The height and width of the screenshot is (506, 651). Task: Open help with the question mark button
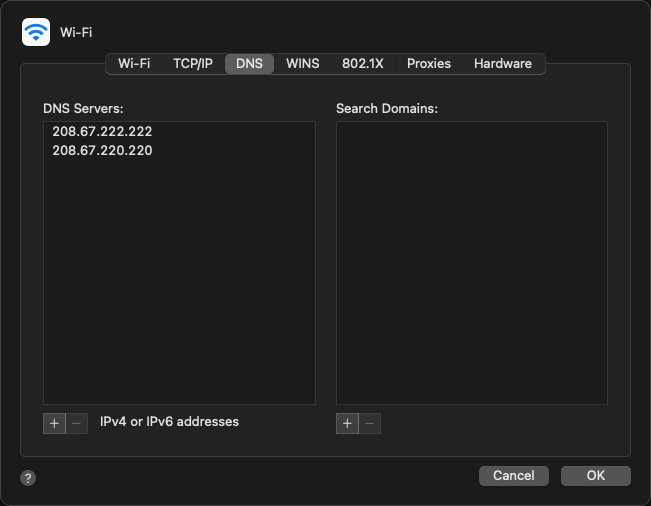(28, 478)
